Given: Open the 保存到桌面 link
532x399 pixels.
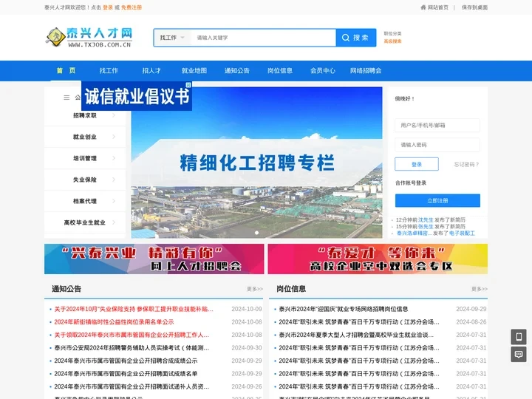Looking at the screenshot, I should click(474, 7).
